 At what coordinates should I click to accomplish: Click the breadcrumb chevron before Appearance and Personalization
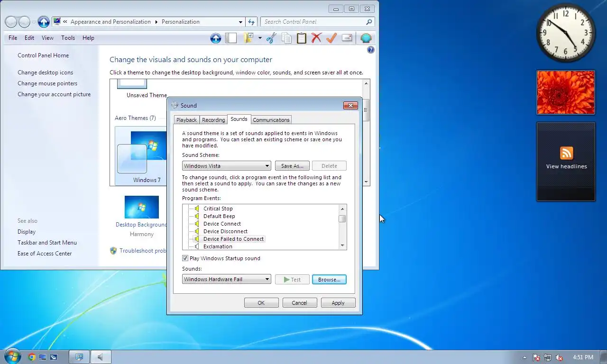[65, 22]
